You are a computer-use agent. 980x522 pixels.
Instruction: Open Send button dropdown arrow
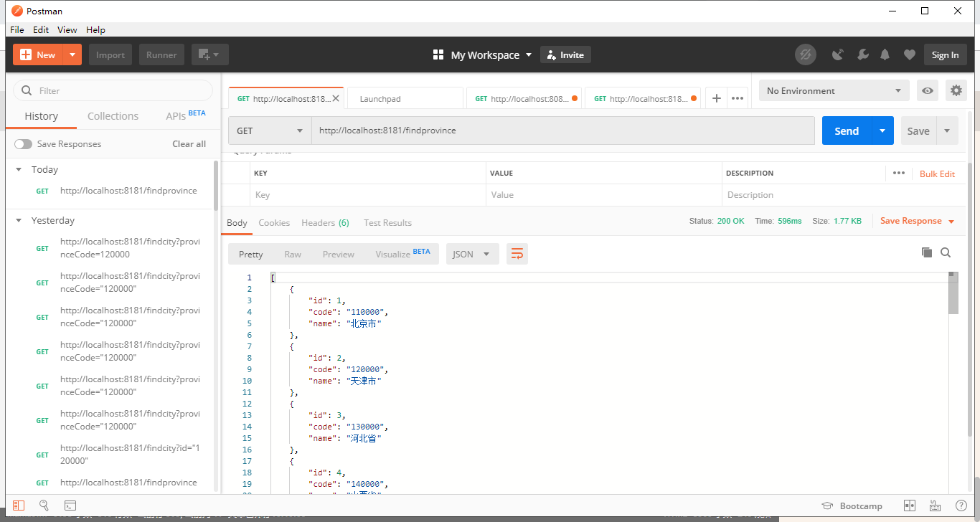pyautogui.click(x=882, y=130)
